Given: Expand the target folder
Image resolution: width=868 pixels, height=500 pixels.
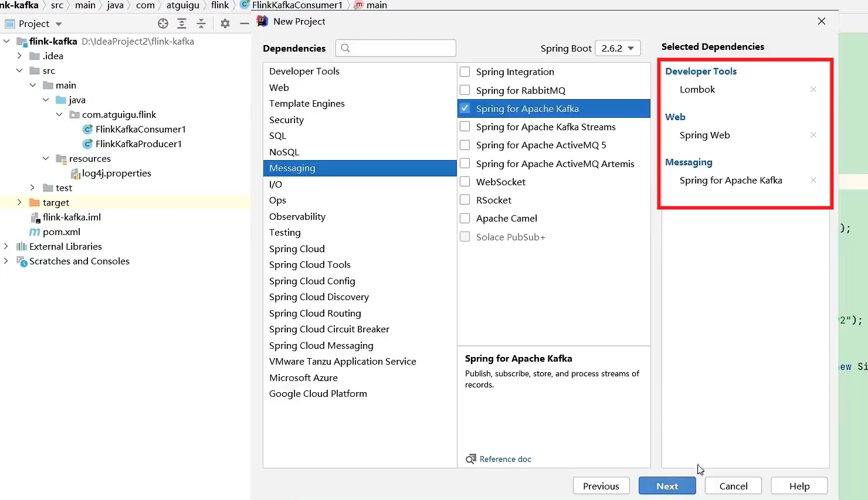Looking at the screenshot, I should (19, 202).
